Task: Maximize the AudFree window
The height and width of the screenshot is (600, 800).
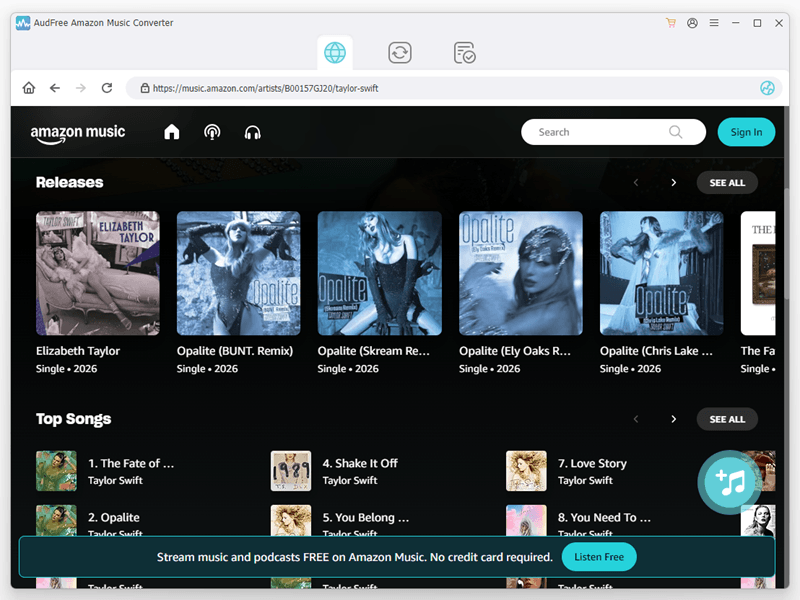Action: pos(757,23)
